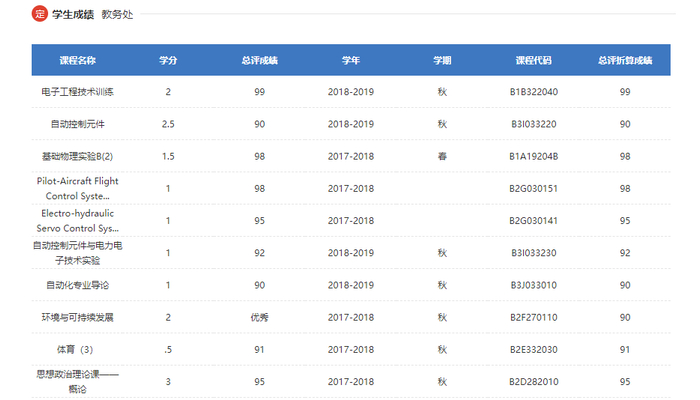Select the 课程代码 column header
Viewport: 700px width, 400px height.
point(533,60)
